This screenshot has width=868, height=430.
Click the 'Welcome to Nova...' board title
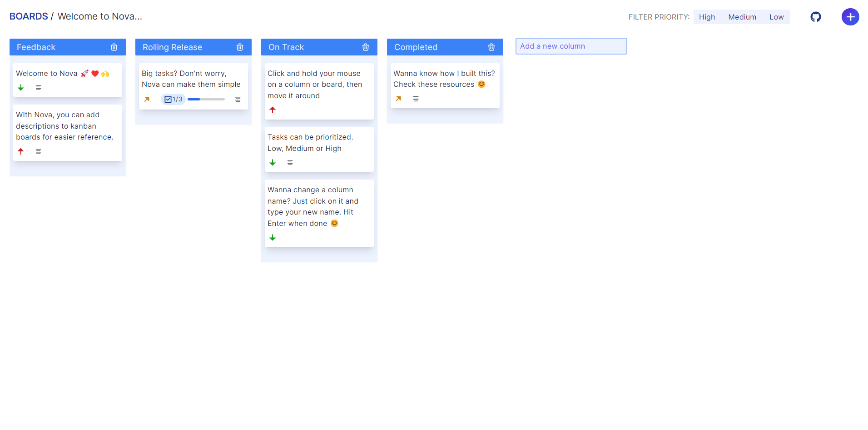[100, 16]
